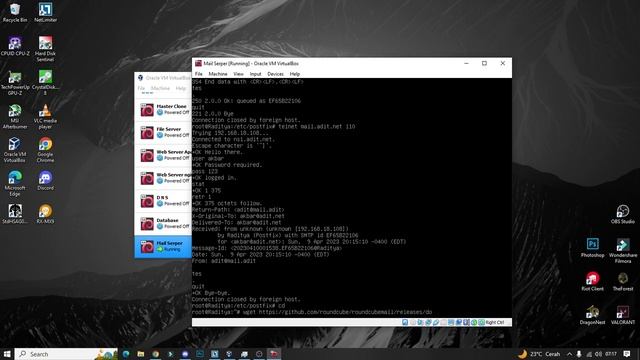Select the Web Server Apache virtual machine
640x360 pixels.
coord(163,155)
